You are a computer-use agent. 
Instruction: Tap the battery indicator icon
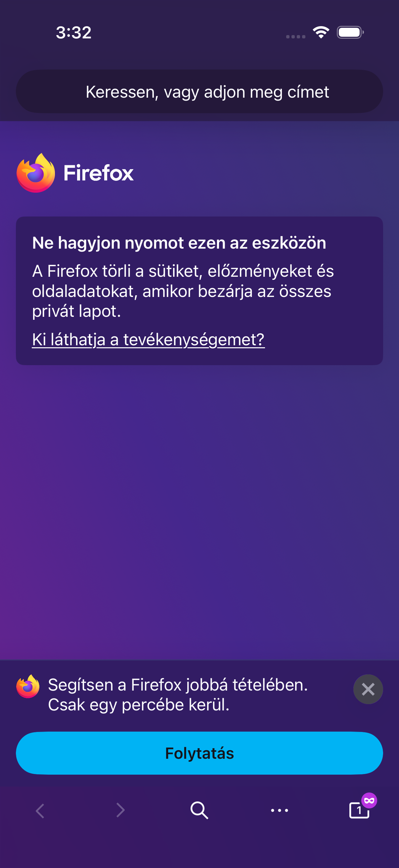pos(350,32)
